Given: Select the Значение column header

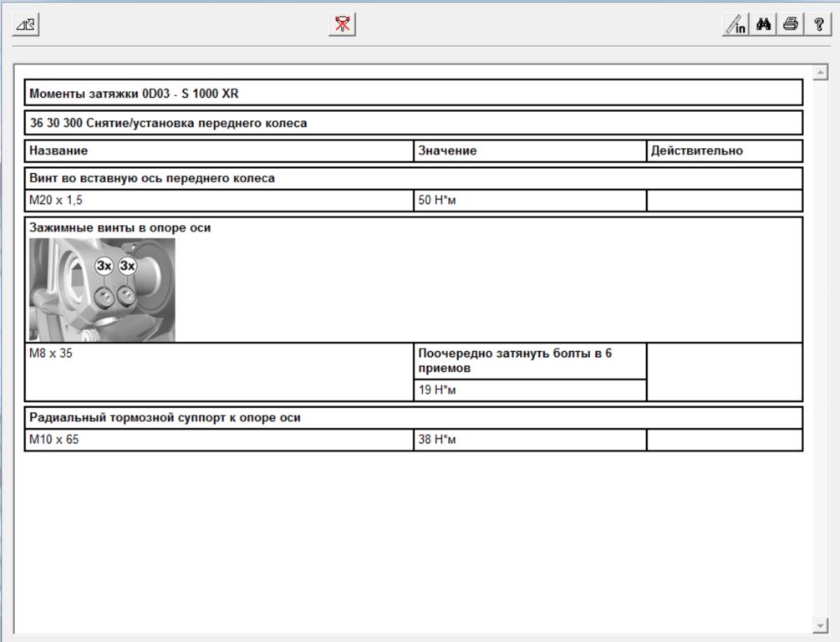Looking at the screenshot, I should pos(447,151).
